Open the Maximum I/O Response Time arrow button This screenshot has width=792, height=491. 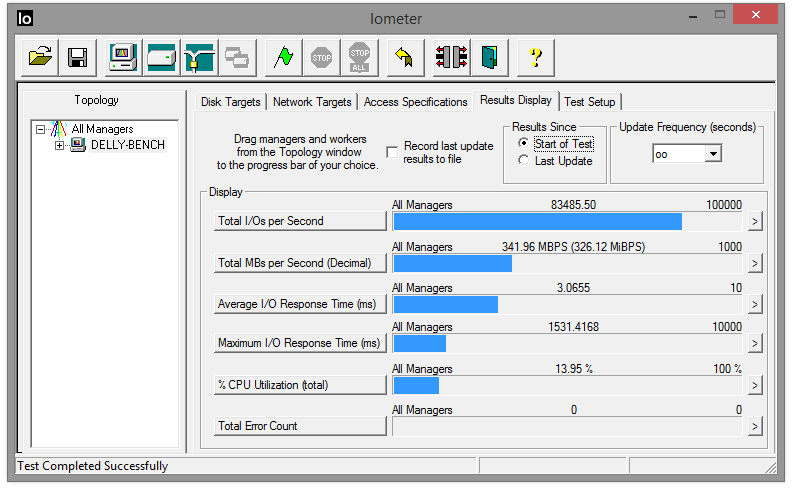pos(755,343)
